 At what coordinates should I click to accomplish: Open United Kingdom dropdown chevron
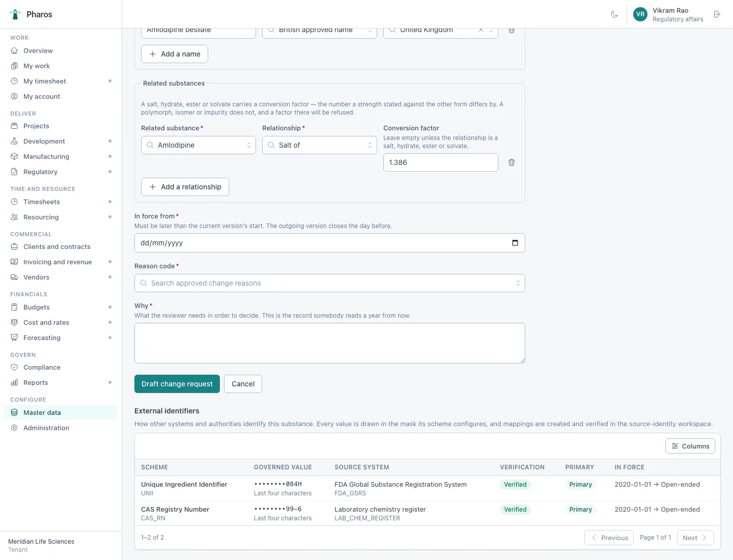click(491, 31)
